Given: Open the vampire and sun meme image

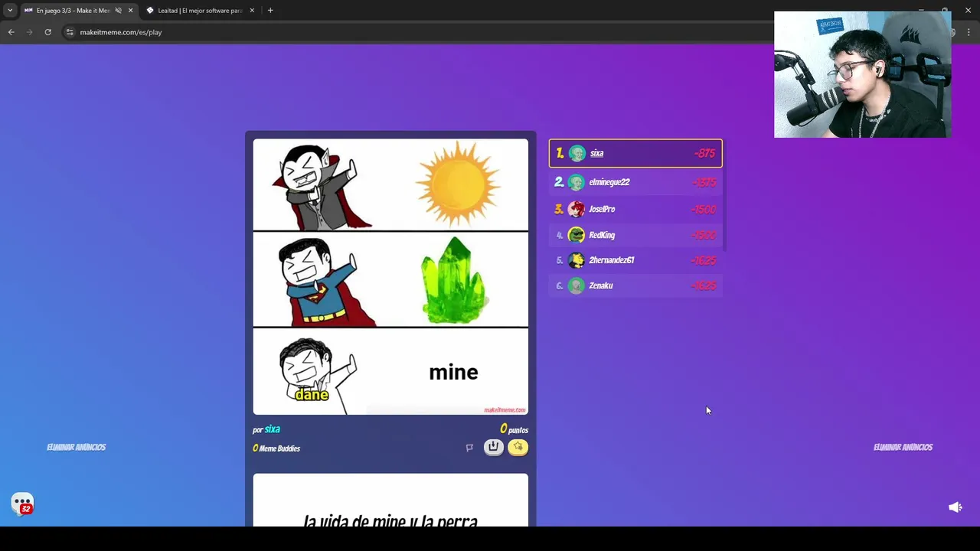Looking at the screenshot, I should point(390,276).
